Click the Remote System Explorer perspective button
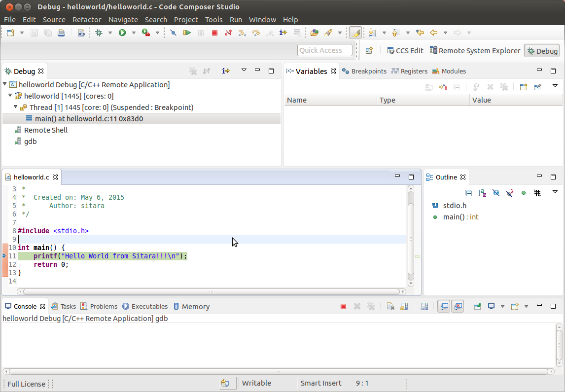This screenshot has height=392, width=565. click(475, 50)
